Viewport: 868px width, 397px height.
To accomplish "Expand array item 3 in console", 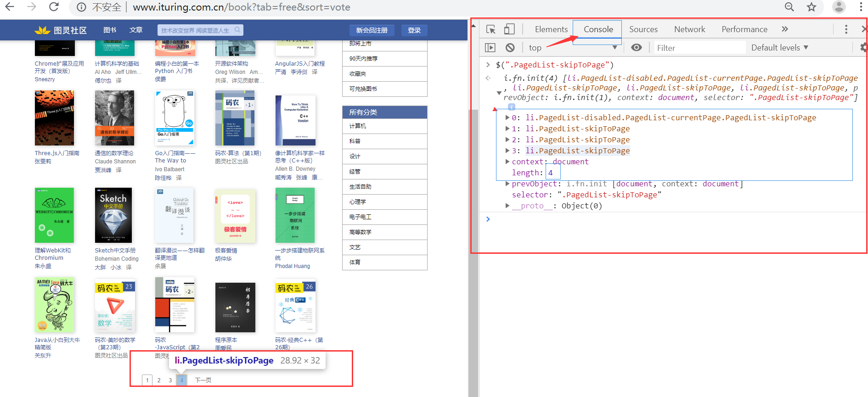I will [507, 151].
